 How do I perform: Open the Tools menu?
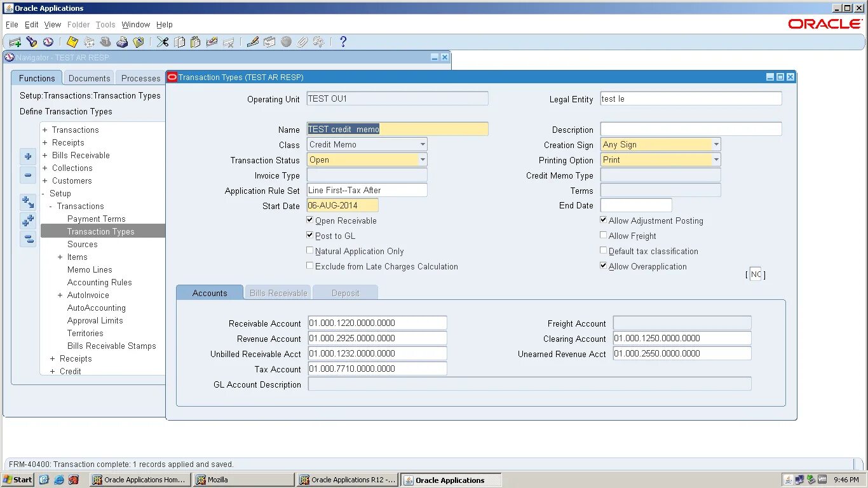pos(105,24)
